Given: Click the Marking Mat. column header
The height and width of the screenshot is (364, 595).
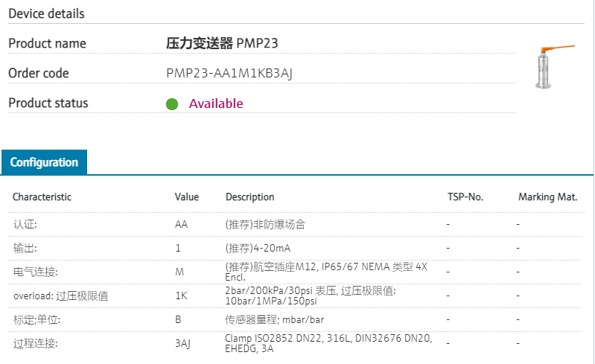Looking at the screenshot, I should (x=548, y=197).
